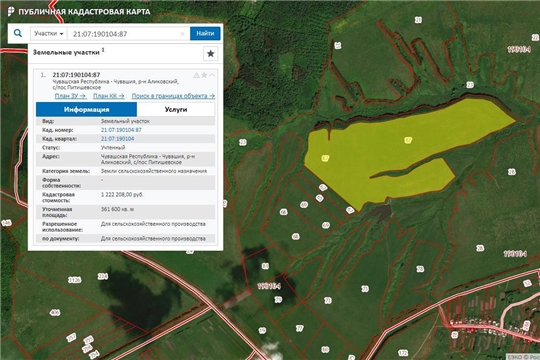
Task: Open the favorites star button
Action: 210,53
